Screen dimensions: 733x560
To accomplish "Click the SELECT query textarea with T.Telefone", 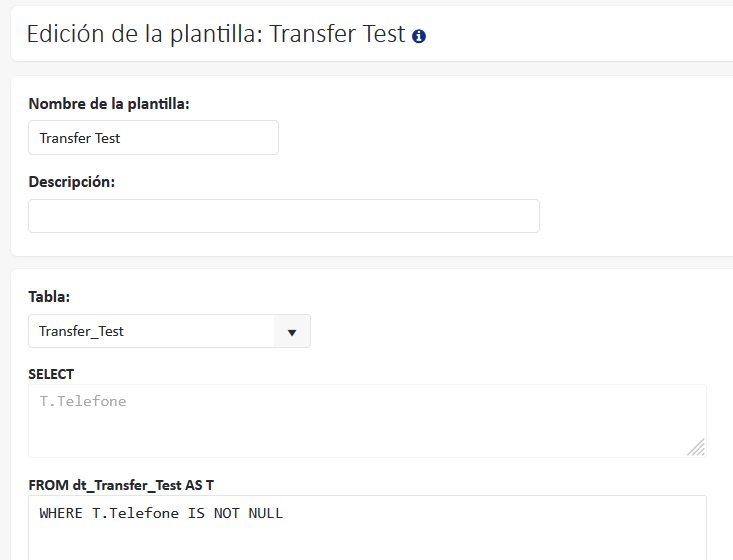I will click(x=367, y=421).
